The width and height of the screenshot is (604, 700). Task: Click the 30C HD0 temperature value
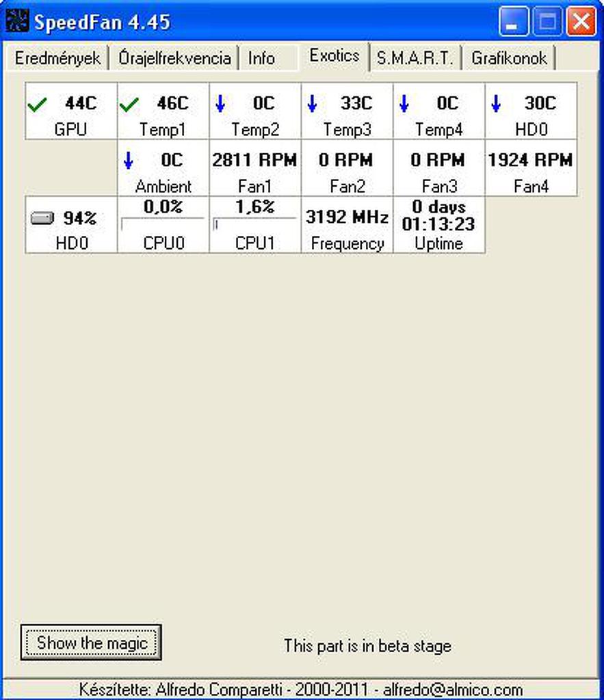tap(540, 103)
